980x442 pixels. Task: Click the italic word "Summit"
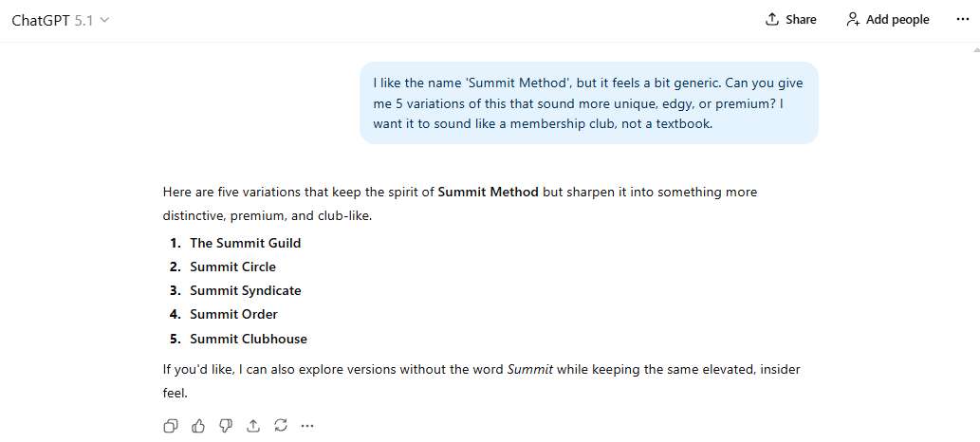[530, 368]
